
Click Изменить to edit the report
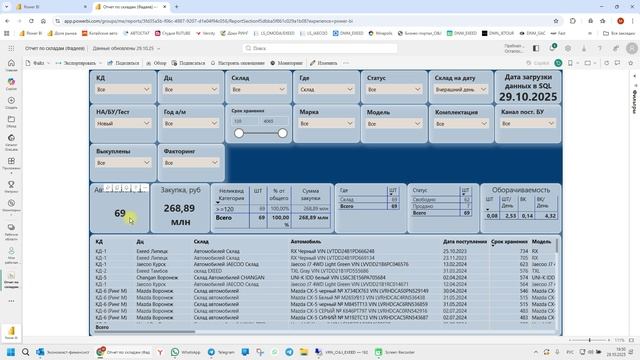click(x=323, y=63)
